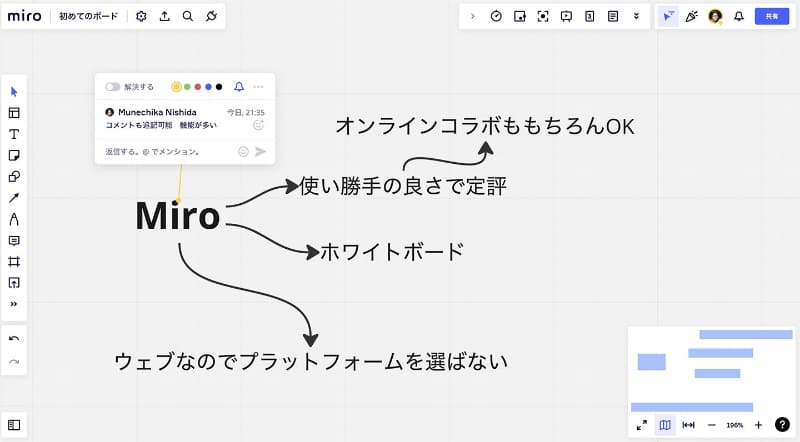Open reactions celebration icon

691,16
